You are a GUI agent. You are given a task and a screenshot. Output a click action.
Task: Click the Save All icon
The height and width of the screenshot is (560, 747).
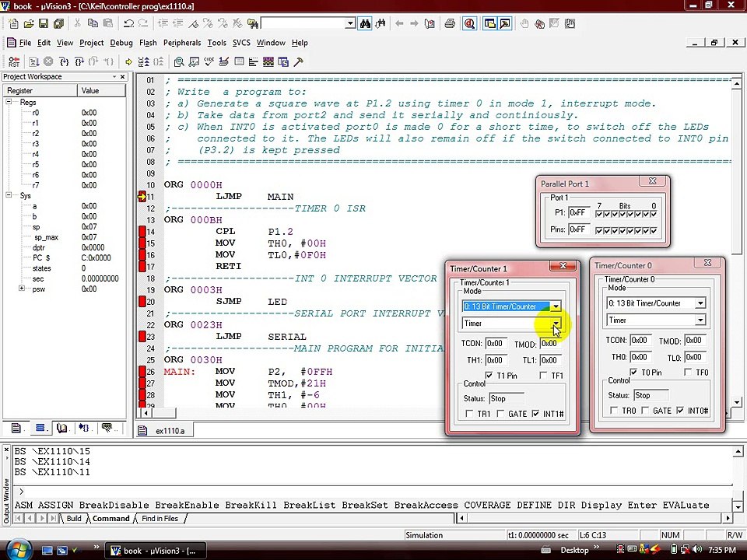point(58,23)
